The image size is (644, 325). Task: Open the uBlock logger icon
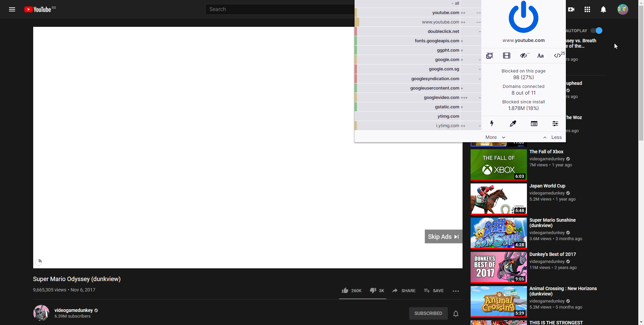pyautogui.click(x=534, y=123)
